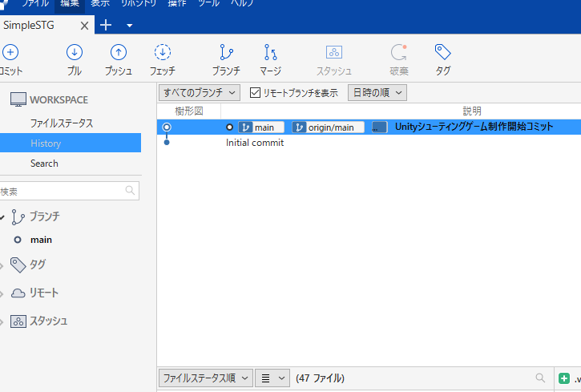Close the SimpleSTG tab
The height and width of the screenshot is (392, 581).
point(84,26)
